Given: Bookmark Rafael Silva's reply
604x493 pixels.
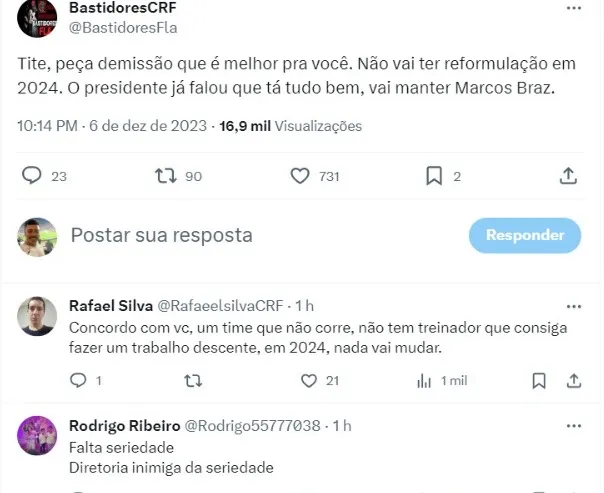Looking at the screenshot, I should click(540, 380).
